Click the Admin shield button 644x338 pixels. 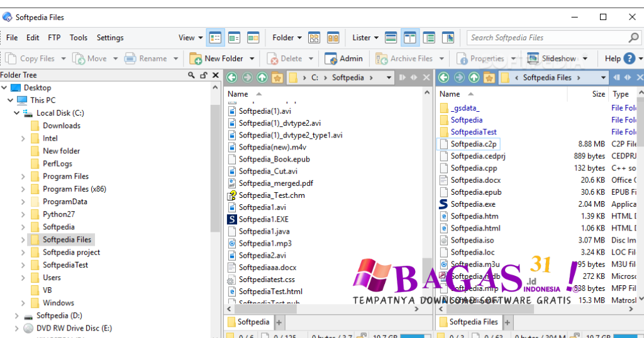[343, 58]
